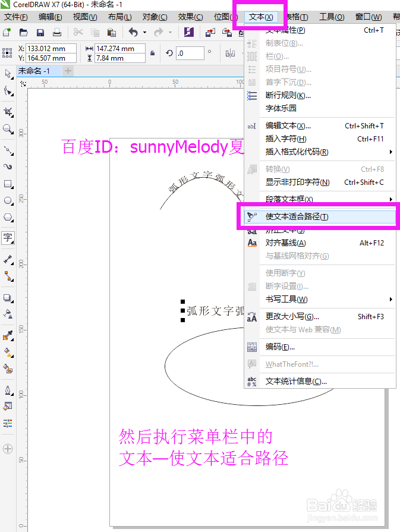Click the Copy icon in toolbar
400x532 pixels.
pos(95,33)
